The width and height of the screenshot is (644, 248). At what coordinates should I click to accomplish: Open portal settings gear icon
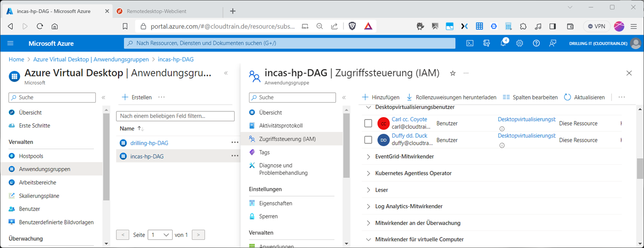[x=519, y=43]
